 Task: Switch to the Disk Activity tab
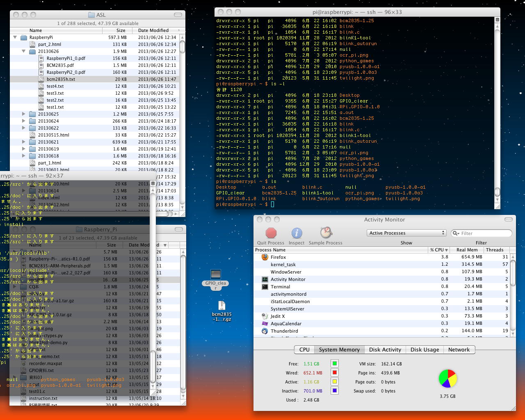(385, 350)
